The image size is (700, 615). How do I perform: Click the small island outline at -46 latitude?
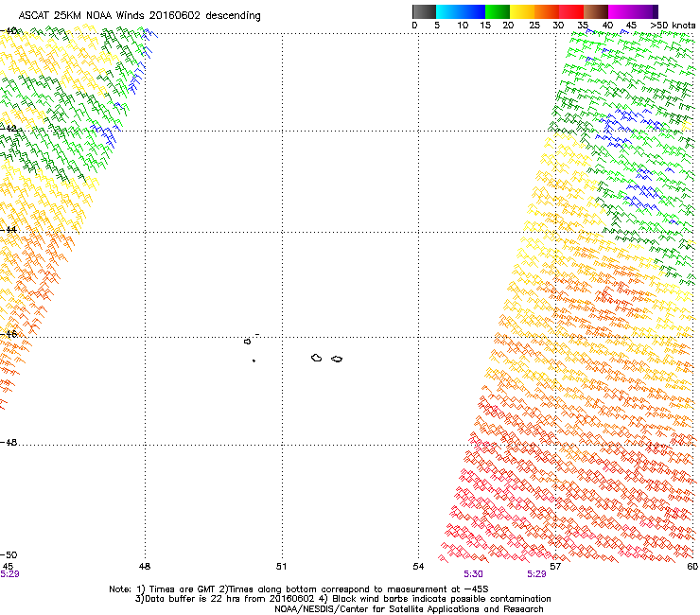click(247, 342)
